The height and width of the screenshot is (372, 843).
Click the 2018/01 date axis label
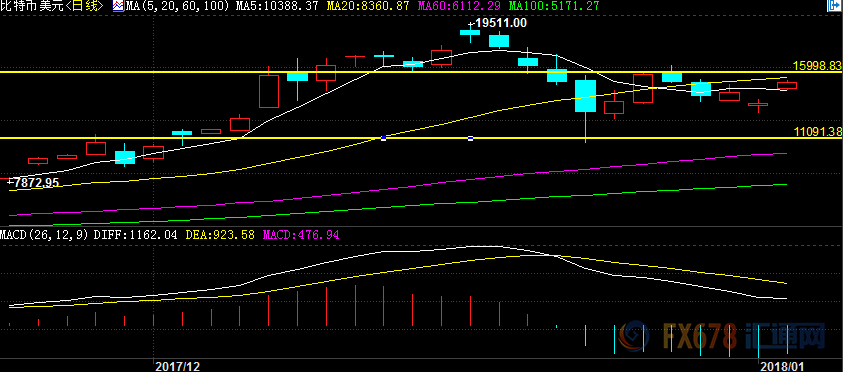click(783, 366)
